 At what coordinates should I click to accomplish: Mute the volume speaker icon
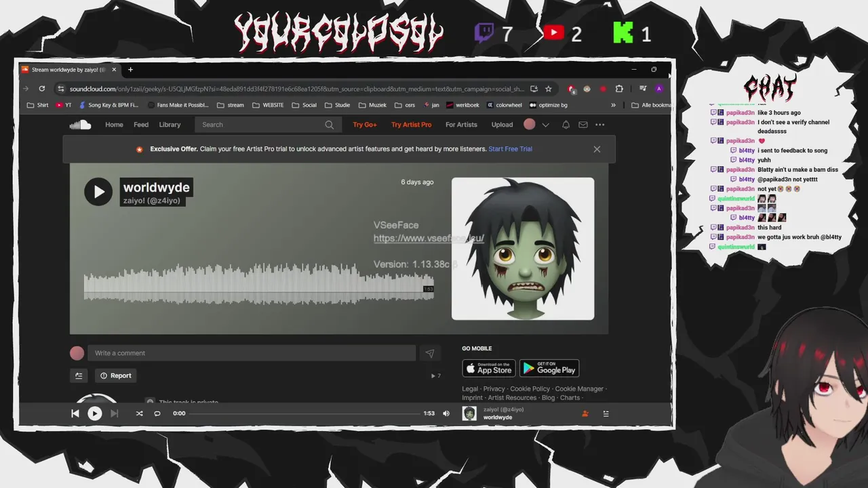(x=446, y=413)
